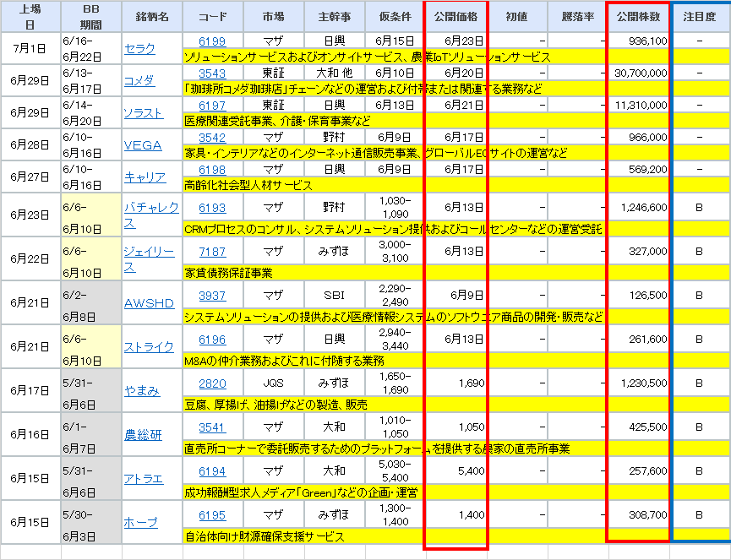Click the 上場日 column header

(30, 16)
